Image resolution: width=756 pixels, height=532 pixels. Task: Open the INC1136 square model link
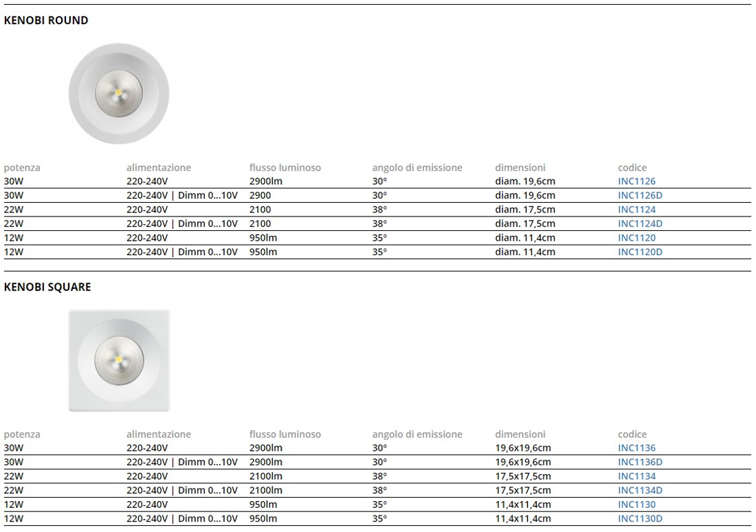pos(636,448)
